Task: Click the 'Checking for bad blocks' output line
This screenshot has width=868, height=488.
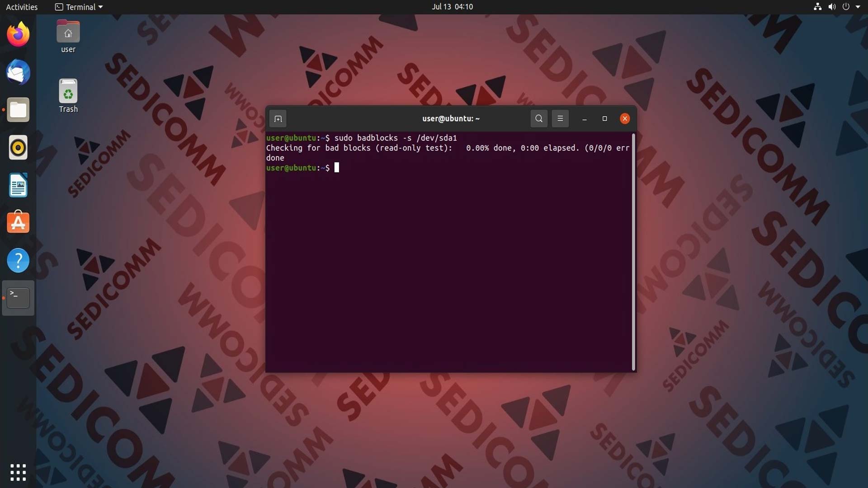Action: (448, 148)
